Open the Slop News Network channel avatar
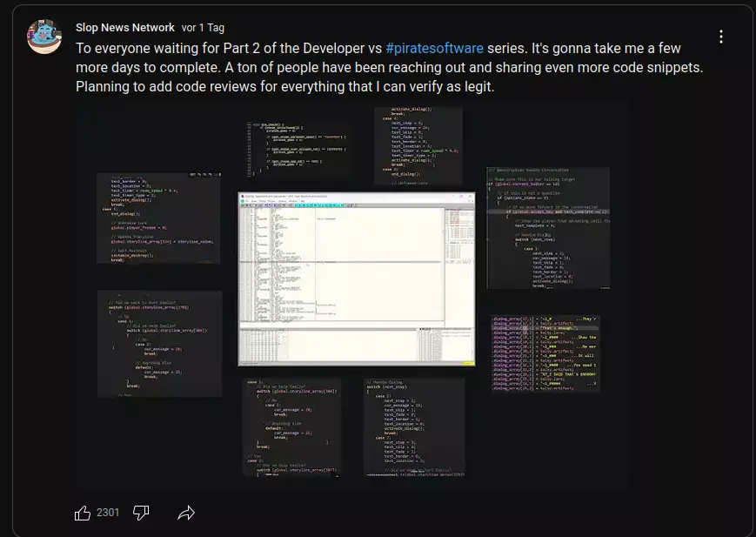756x537 pixels. 44,37
